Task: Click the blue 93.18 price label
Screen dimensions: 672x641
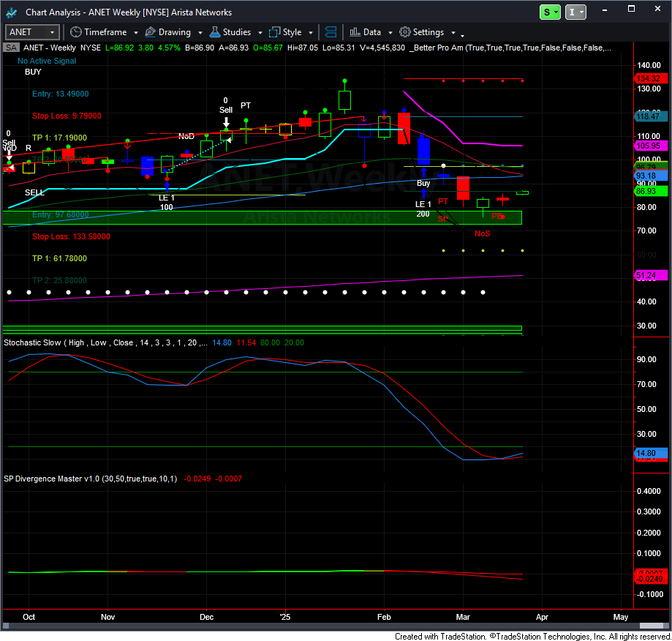Action: (650, 176)
